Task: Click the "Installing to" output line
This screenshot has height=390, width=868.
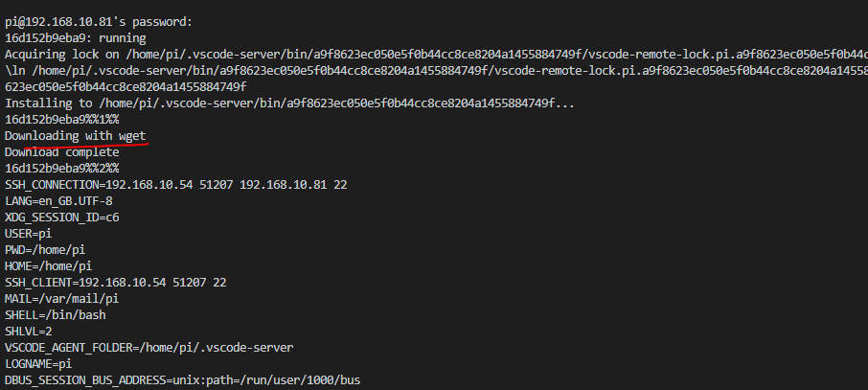Action: click(289, 103)
